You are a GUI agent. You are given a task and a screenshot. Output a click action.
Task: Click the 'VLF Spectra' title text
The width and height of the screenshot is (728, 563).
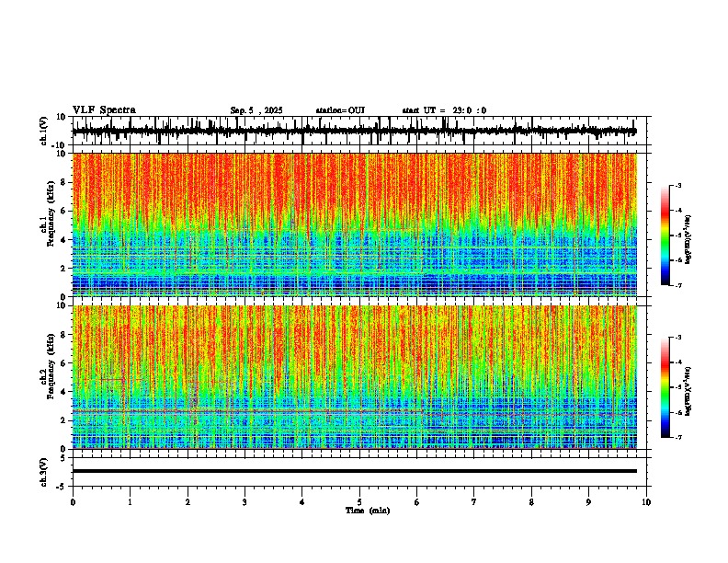(x=104, y=110)
